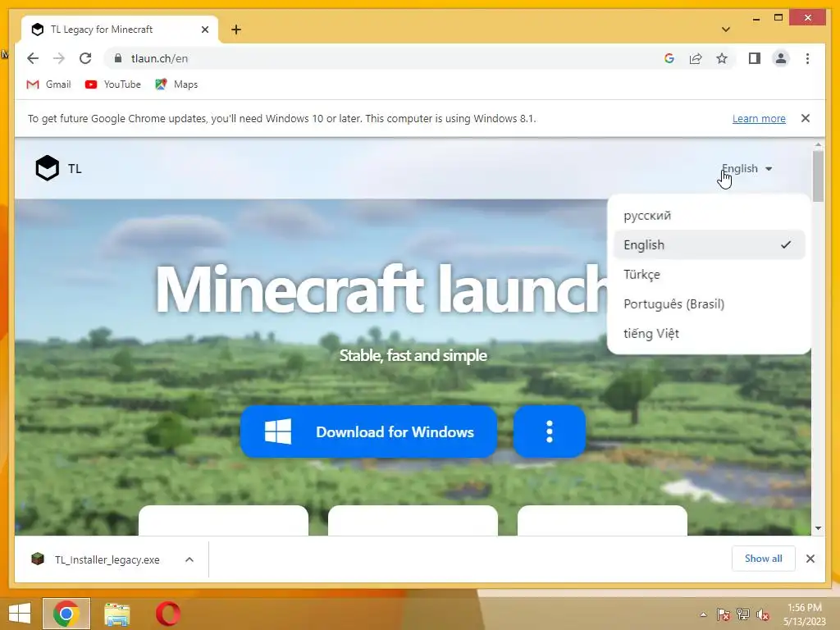Click the Minecraft block download file icon

pyautogui.click(x=38, y=559)
